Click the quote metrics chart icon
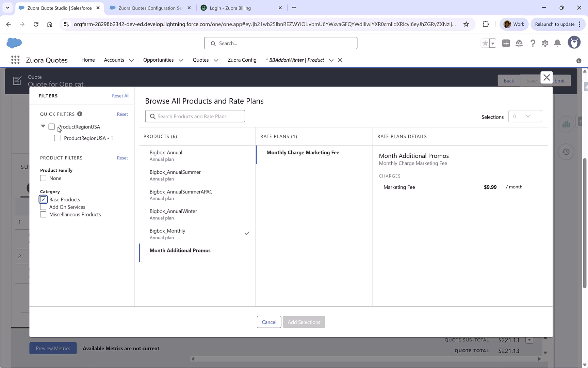 (x=566, y=124)
